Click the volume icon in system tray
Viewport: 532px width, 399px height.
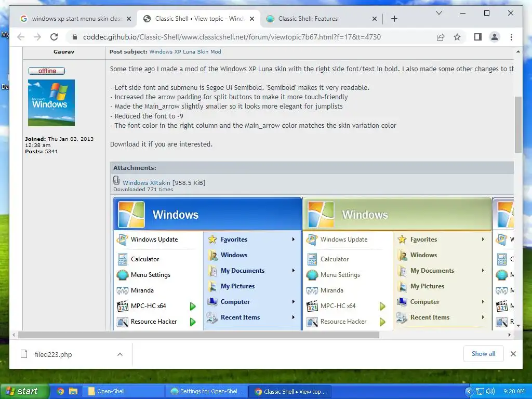[x=490, y=391]
